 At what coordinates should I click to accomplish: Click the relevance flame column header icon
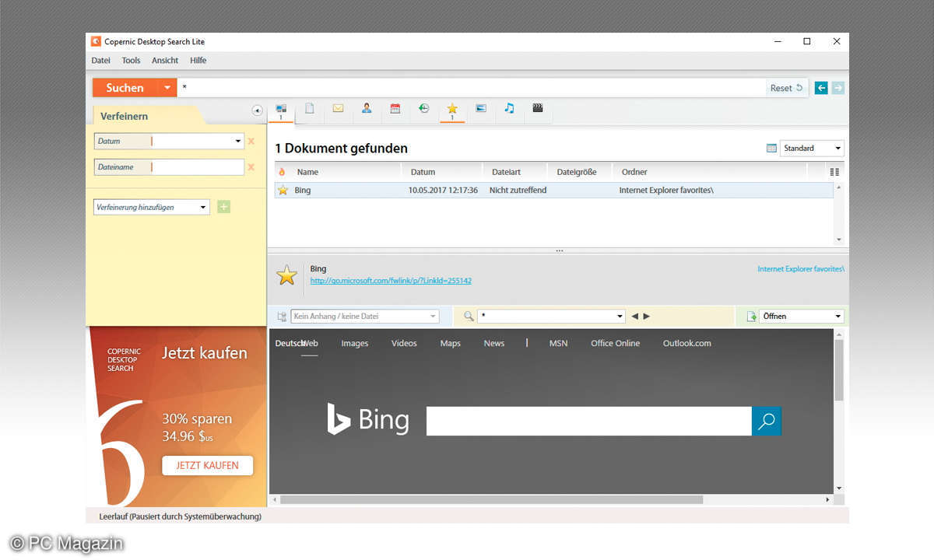pyautogui.click(x=282, y=172)
